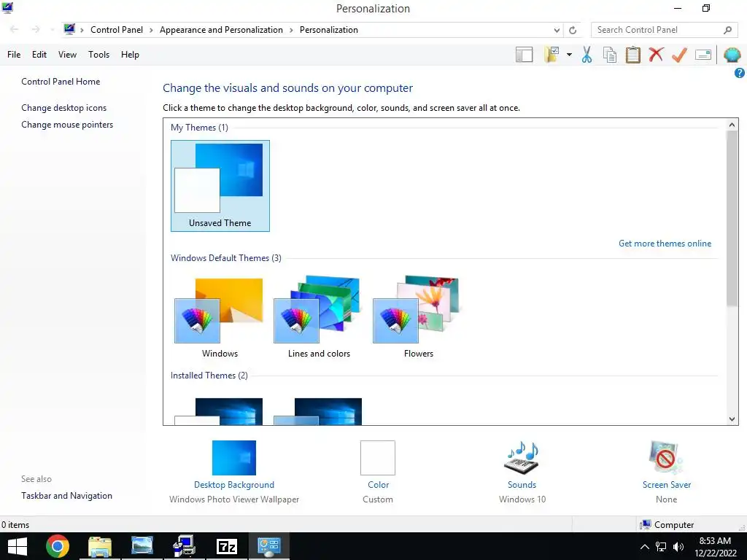Select the first installed theme thumbnail
The height and width of the screenshot is (560, 747).
point(219,411)
